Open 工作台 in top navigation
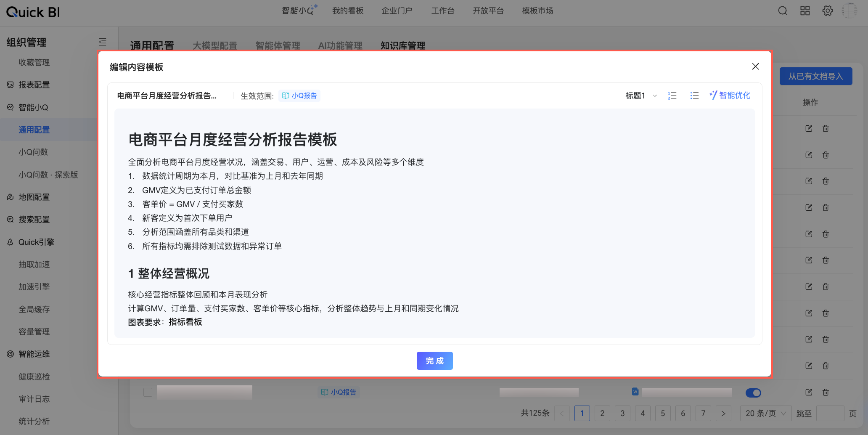Image resolution: width=868 pixels, height=435 pixels. click(443, 11)
